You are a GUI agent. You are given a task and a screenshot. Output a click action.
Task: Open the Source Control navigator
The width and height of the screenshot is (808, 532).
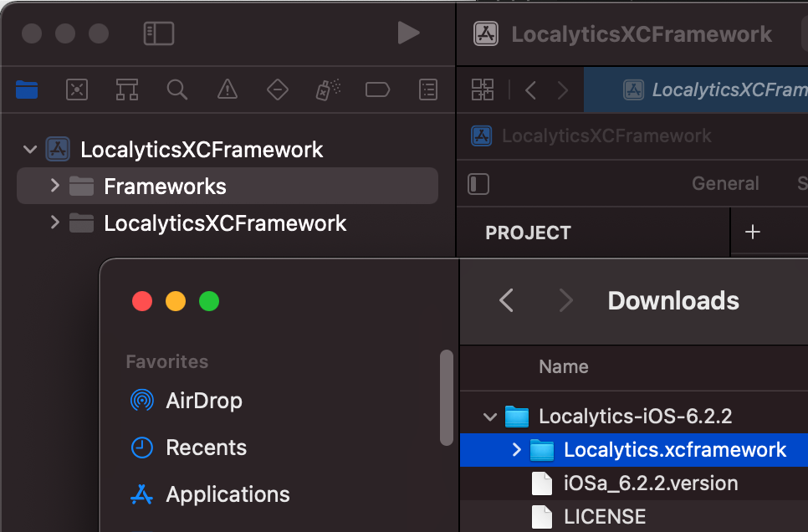click(77, 90)
